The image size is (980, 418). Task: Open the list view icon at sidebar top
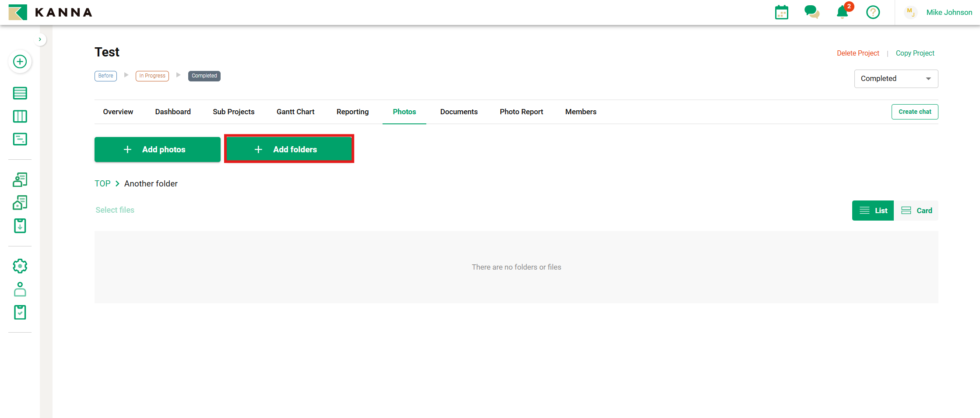coord(20,93)
